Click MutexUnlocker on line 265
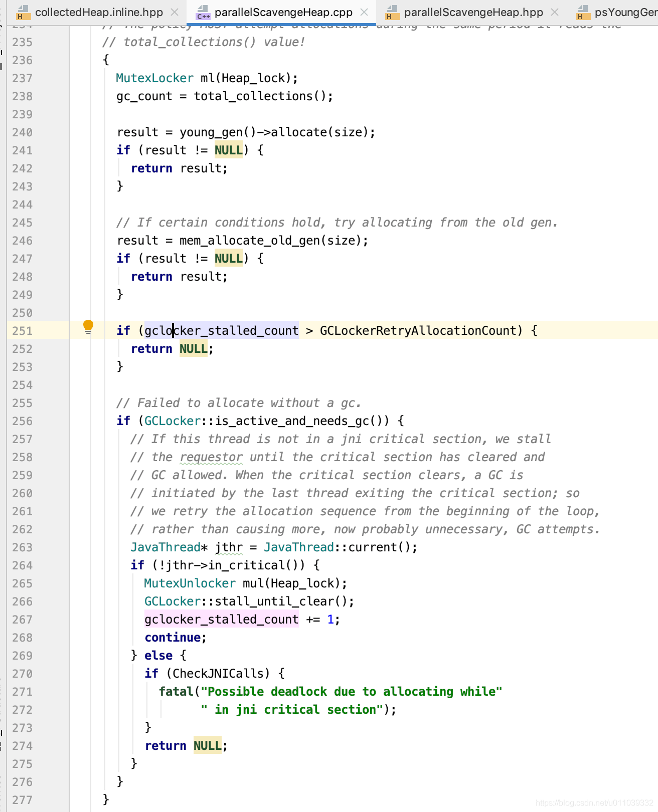 click(x=190, y=583)
